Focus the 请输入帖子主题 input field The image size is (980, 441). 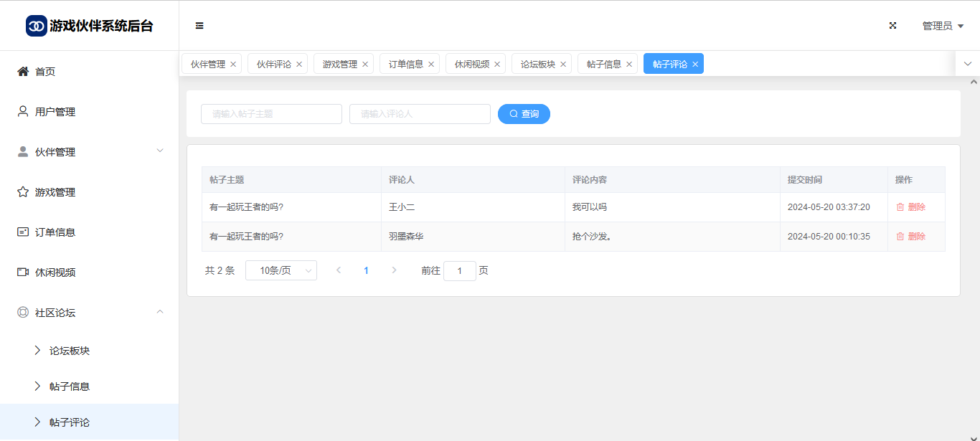[x=271, y=114]
